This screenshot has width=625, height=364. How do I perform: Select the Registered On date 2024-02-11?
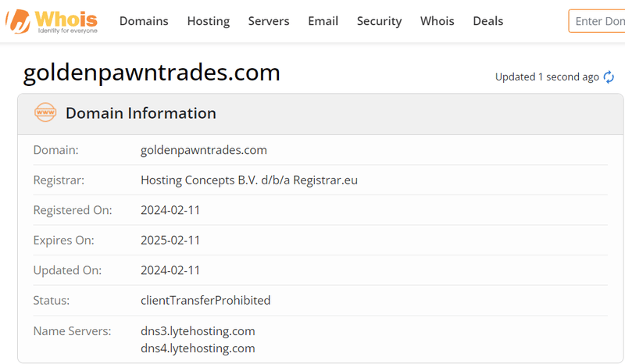[170, 210]
